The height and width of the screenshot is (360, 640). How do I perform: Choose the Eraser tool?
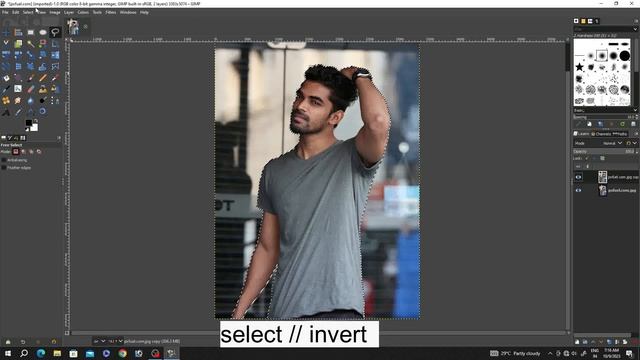(x=31, y=89)
